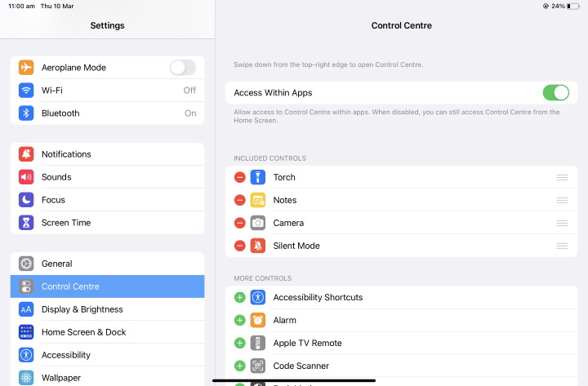Click the Apple TV Remote icon

pos(258,343)
